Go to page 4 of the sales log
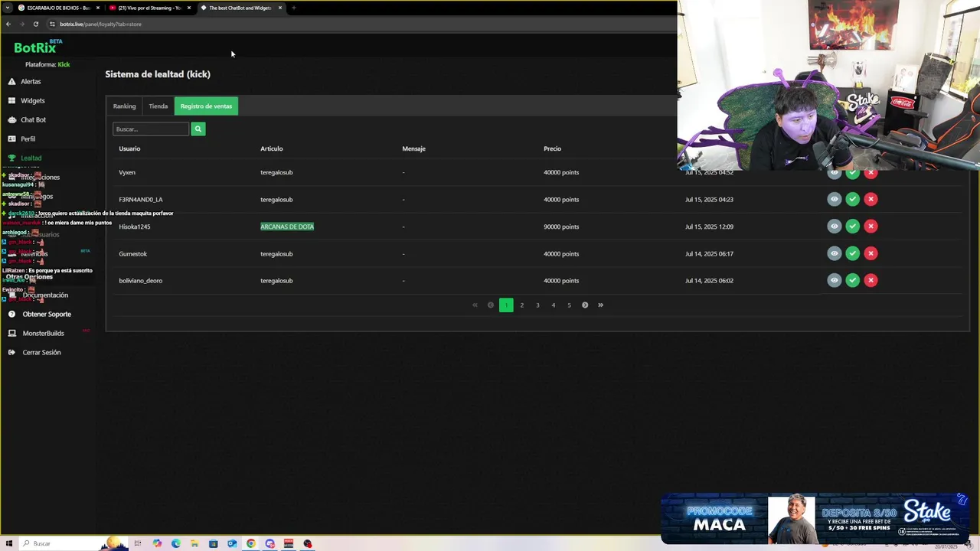 (x=554, y=305)
